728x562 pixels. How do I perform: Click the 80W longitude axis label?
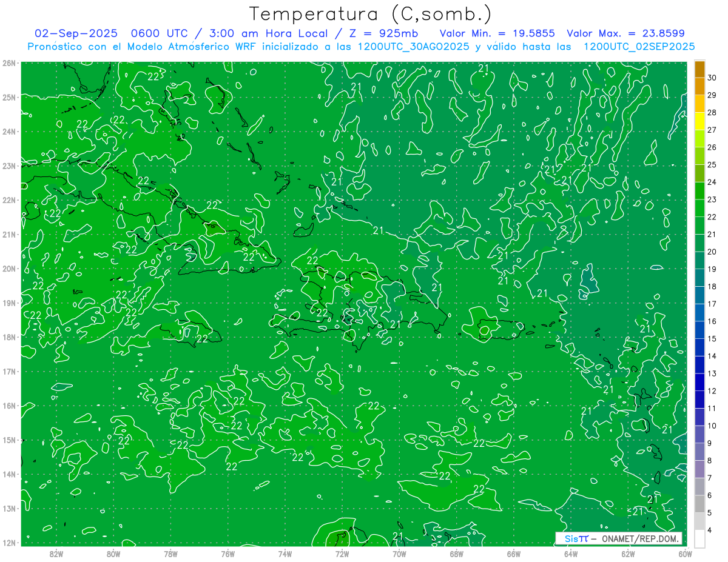(x=113, y=553)
